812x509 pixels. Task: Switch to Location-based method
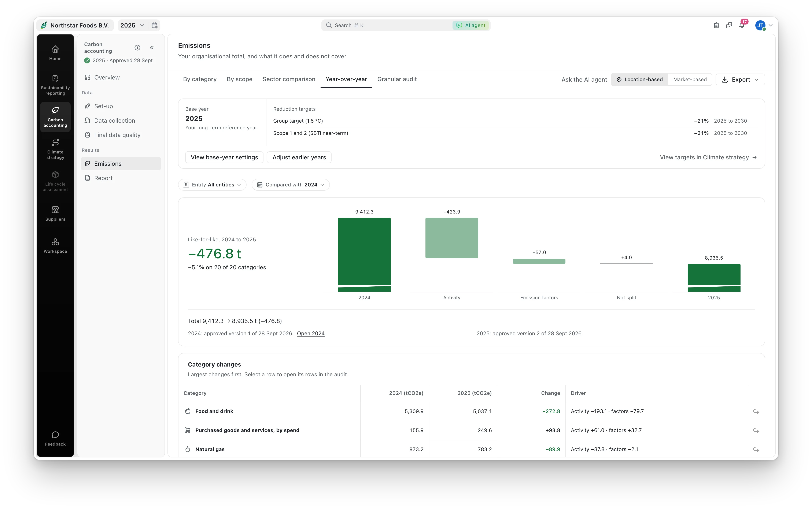[640, 79]
